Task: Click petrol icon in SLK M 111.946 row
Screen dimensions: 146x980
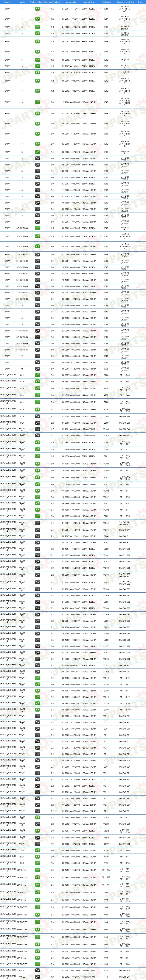Action: tap(37, 850)
